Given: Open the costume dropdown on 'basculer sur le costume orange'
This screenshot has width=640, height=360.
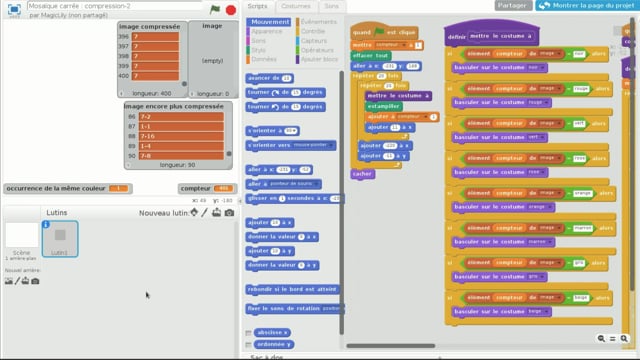Looking at the screenshot, I should [x=550, y=207].
